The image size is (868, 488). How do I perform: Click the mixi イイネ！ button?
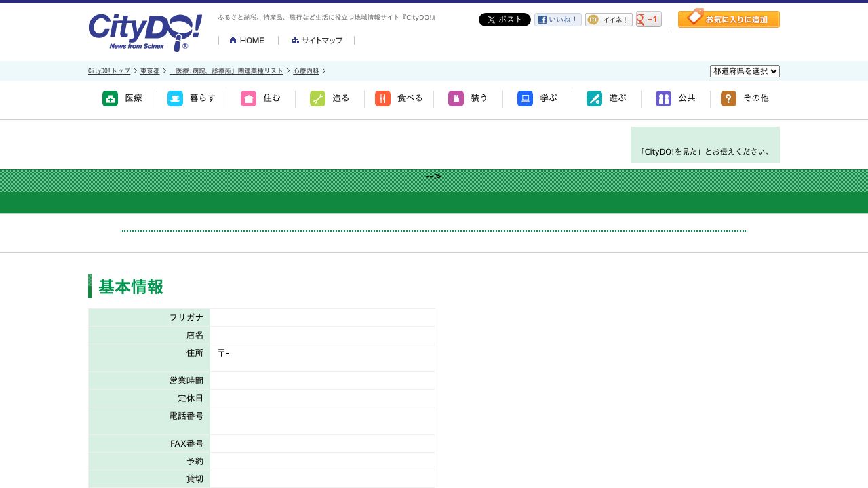pos(609,20)
